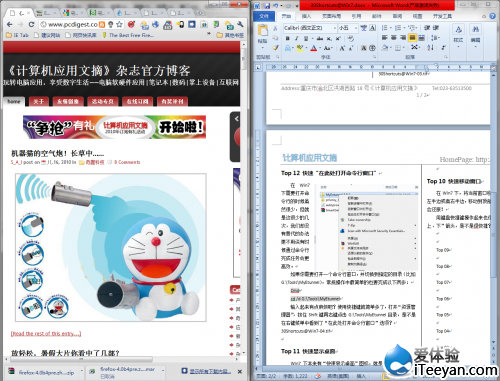
Task: Open the IE Tab bookmark folder
Action: pyautogui.click(x=17, y=35)
